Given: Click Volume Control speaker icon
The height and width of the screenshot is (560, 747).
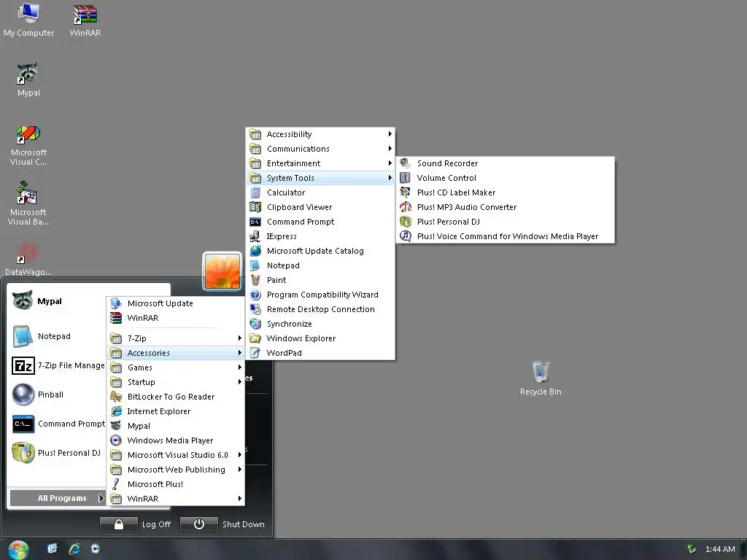Looking at the screenshot, I should click(406, 178).
